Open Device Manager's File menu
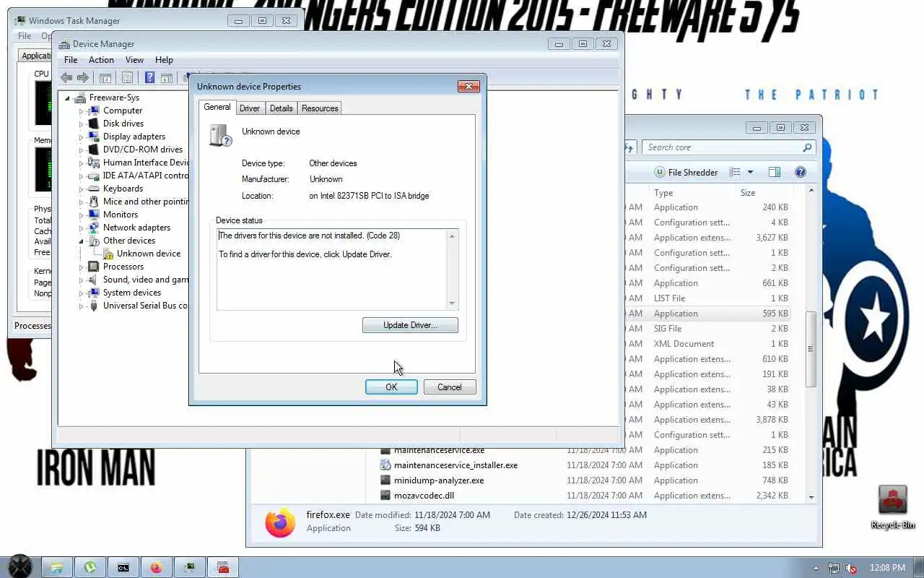The height and width of the screenshot is (578, 924). pyautogui.click(x=71, y=60)
